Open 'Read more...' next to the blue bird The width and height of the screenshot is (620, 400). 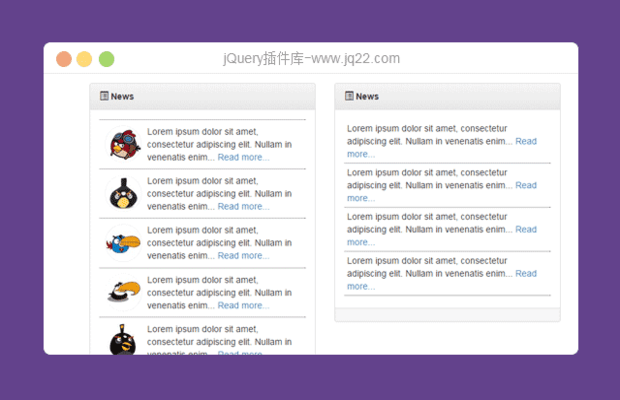(243, 255)
